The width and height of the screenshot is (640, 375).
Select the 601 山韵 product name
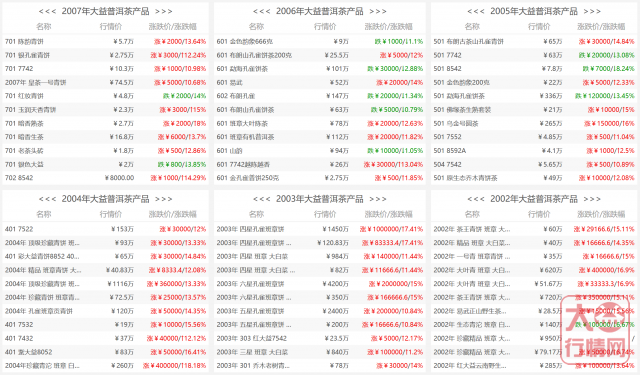[229, 151]
